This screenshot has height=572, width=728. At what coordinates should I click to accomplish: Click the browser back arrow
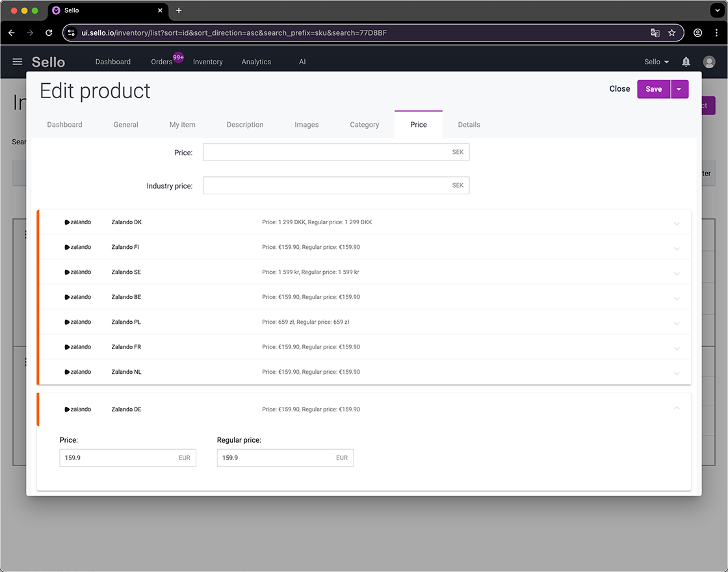click(11, 32)
